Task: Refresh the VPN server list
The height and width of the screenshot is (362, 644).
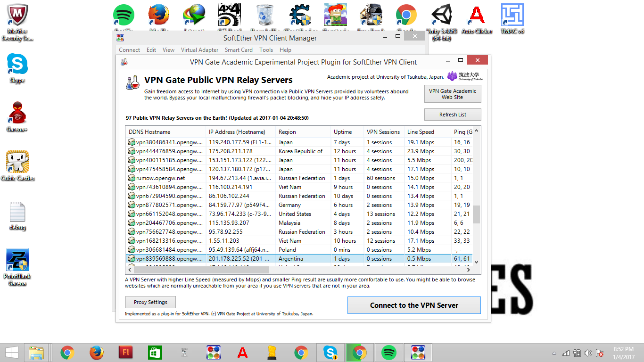Action: tap(453, 115)
